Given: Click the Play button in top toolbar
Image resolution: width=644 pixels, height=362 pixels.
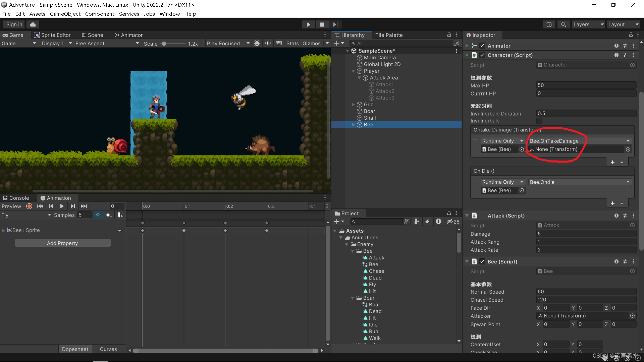Looking at the screenshot, I should (x=308, y=24).
